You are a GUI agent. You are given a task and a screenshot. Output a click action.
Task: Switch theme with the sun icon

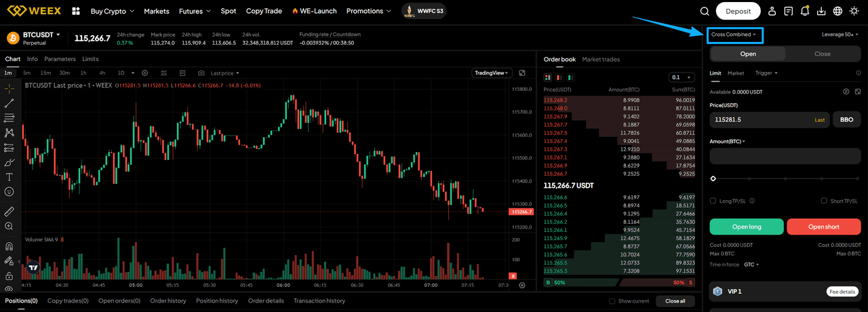coord(854,12)
